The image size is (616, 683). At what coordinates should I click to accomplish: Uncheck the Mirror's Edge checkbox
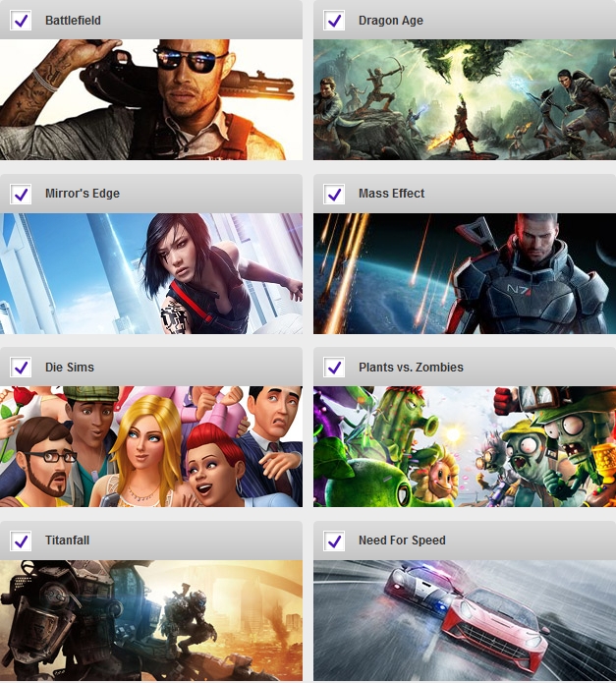(21, 194)
